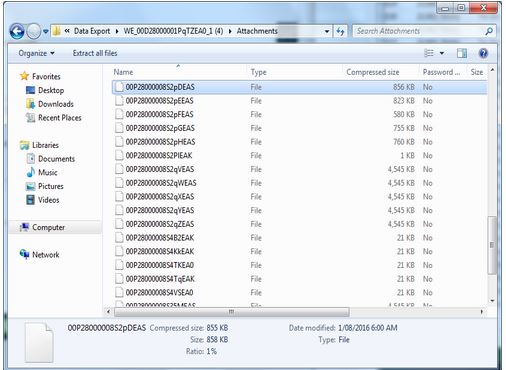The height and width of the screenshot is (370, 506).
Task: Sort by the Compressed size column
Action: click(373, 72)
